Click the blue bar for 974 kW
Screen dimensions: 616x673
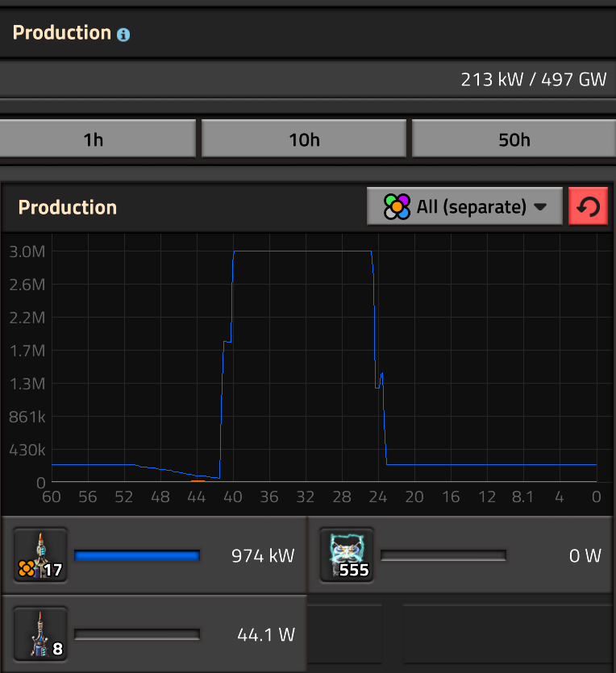pos(137,555)
